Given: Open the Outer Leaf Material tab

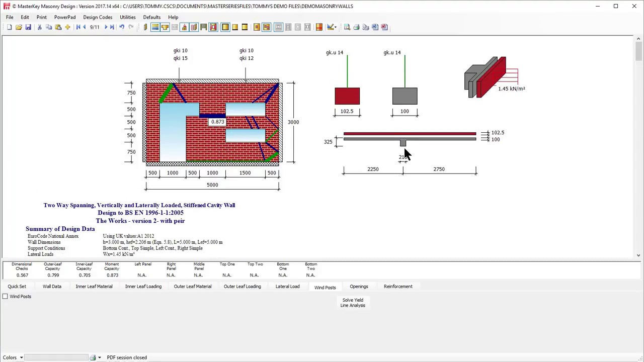Looking at the screenshot, I should click(x=193, y=287).
